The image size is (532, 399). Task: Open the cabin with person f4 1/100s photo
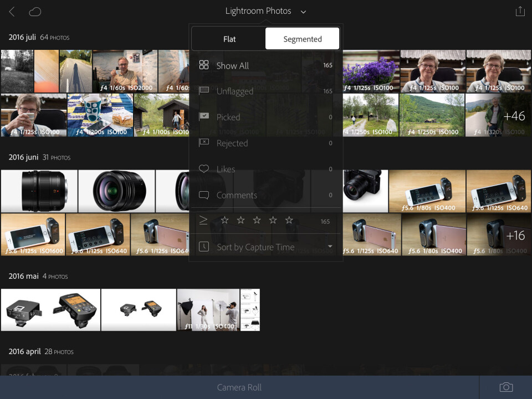[161, 115]
